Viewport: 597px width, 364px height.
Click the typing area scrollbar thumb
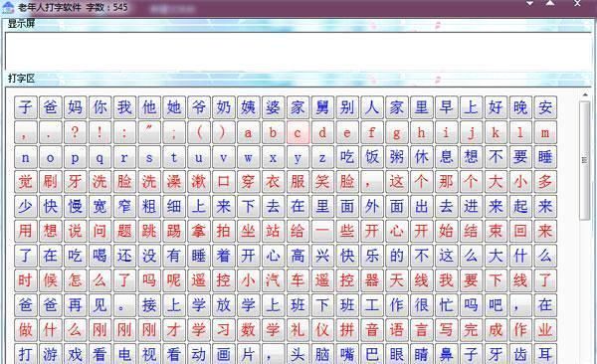coord(584,161)
